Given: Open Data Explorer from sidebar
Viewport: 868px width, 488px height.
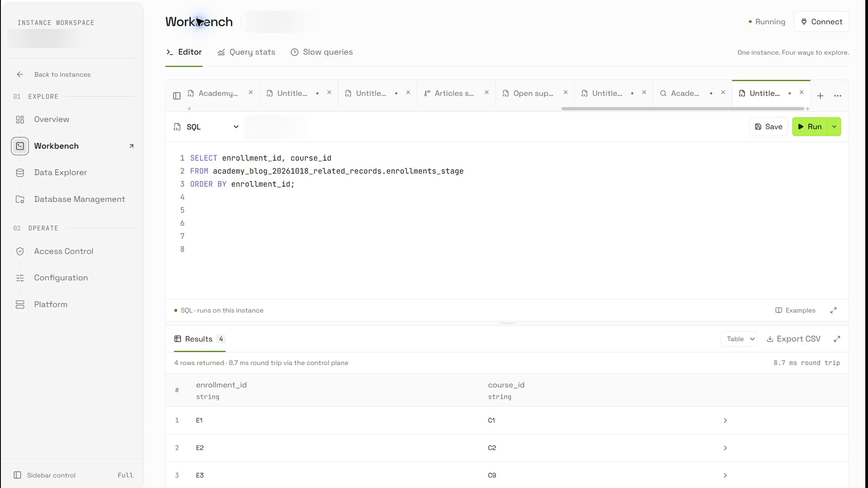Looking at the screenshot, I should click(x=60, y=173).
